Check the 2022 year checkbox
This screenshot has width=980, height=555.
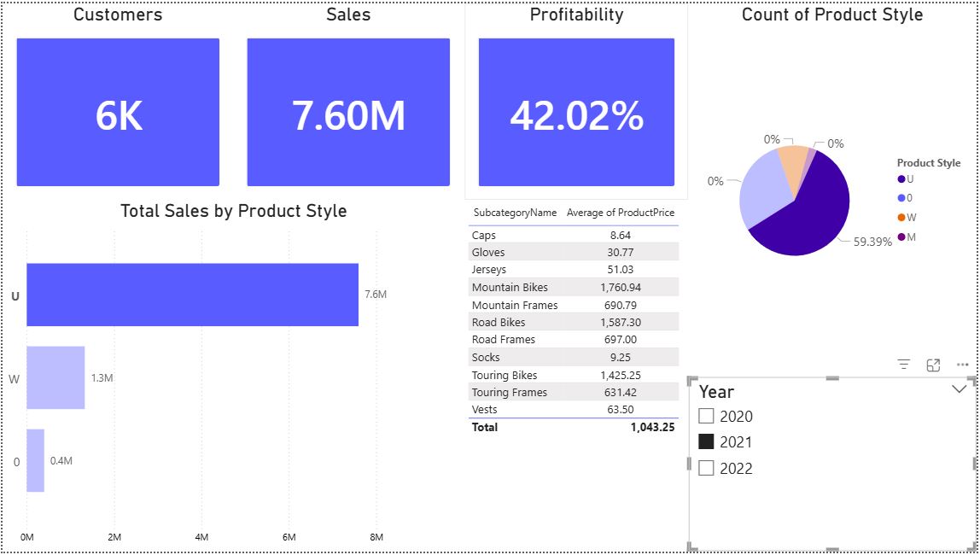(706, 468)
